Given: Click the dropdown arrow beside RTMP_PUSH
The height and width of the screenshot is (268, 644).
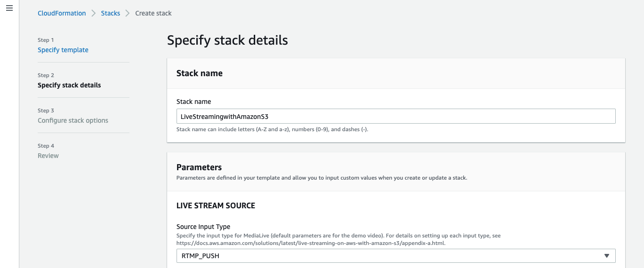Looking at the screenshot, I should (x=606, y=256).
